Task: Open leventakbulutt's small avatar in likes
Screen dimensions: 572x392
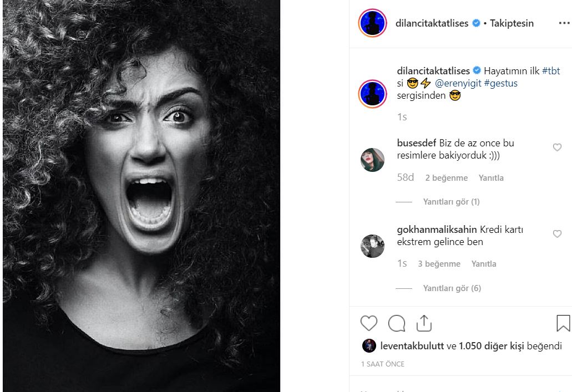Action: pyautogui.click(x=369, y=346)
